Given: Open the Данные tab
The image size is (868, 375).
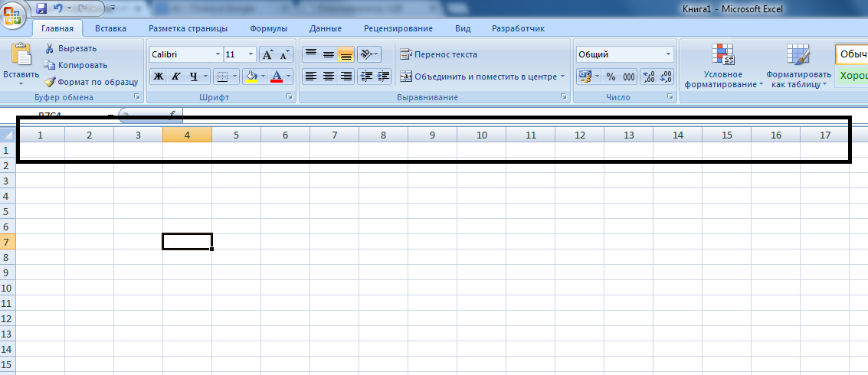Looking at the screenshot, I should pyautogui.click(x=326, y=29).
